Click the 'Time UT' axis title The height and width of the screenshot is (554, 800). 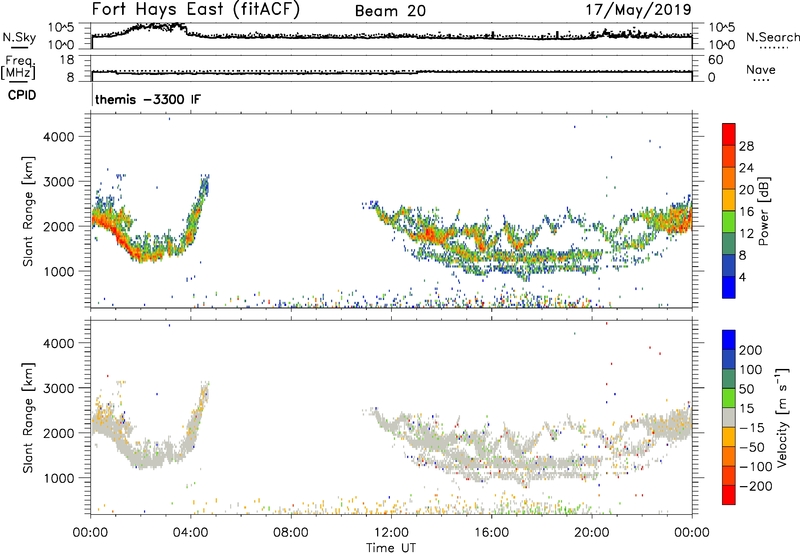[391, 547]
